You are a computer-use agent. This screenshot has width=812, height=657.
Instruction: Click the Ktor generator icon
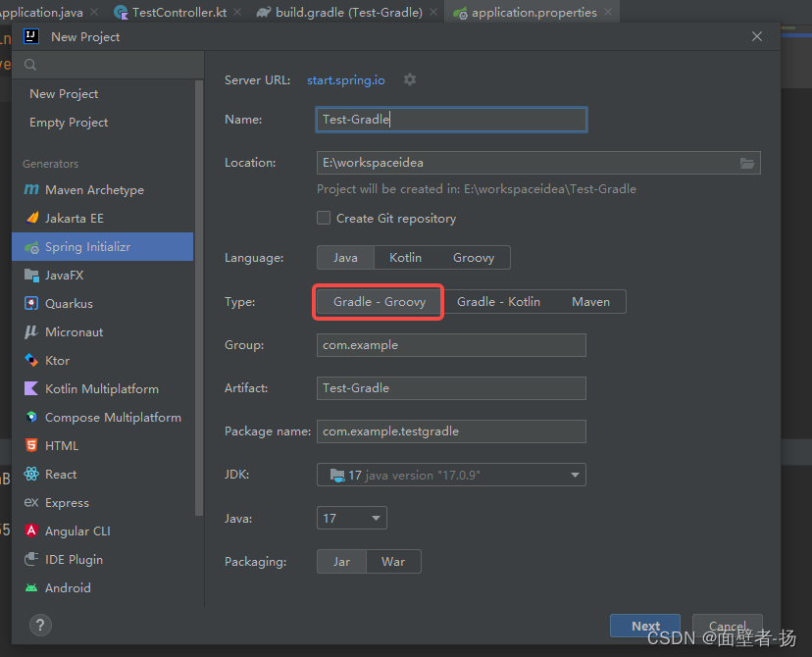tap(31, 360)
